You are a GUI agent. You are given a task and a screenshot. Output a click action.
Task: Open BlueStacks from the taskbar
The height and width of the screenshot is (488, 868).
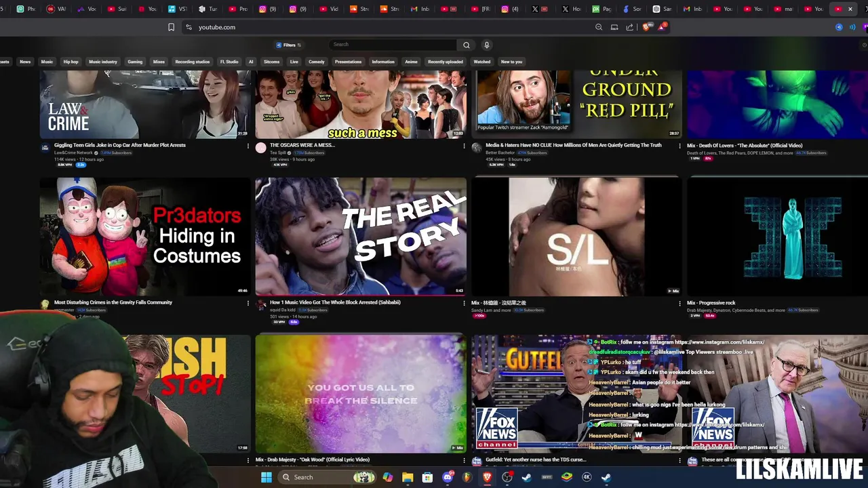tap(567, 477)
